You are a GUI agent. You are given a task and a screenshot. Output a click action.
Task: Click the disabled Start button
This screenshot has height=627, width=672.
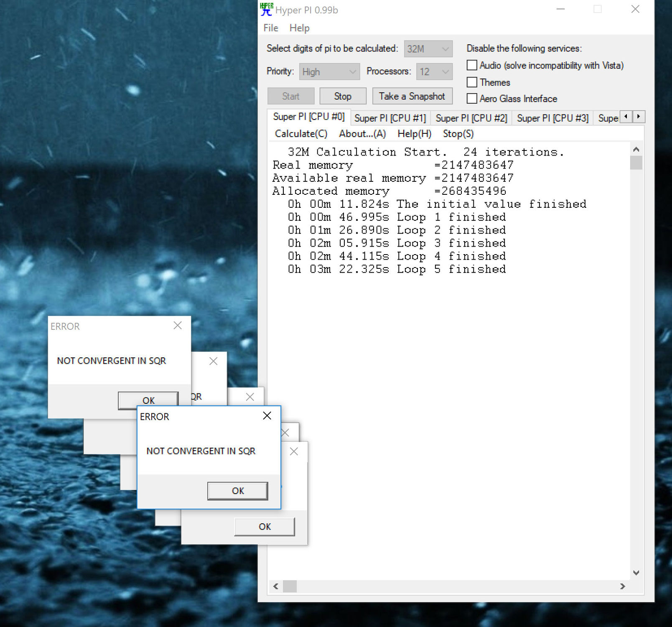[291, 96]
